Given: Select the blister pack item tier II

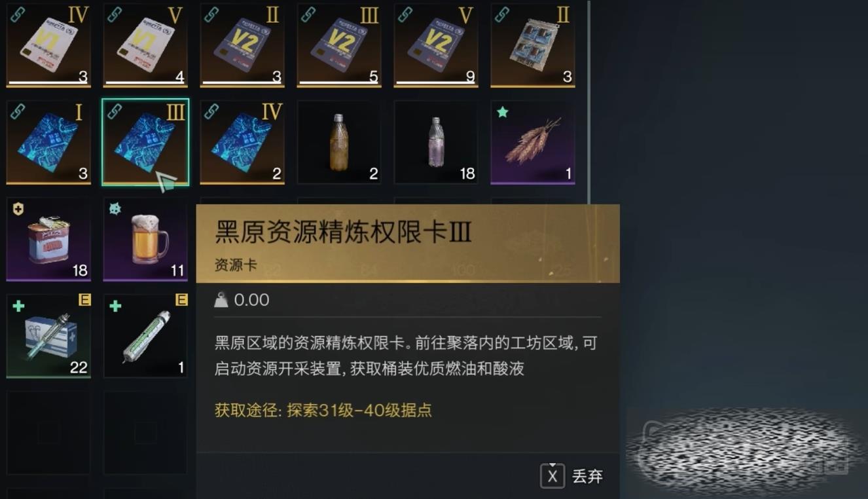Looking at the screenshot, I should coord(533,45).
